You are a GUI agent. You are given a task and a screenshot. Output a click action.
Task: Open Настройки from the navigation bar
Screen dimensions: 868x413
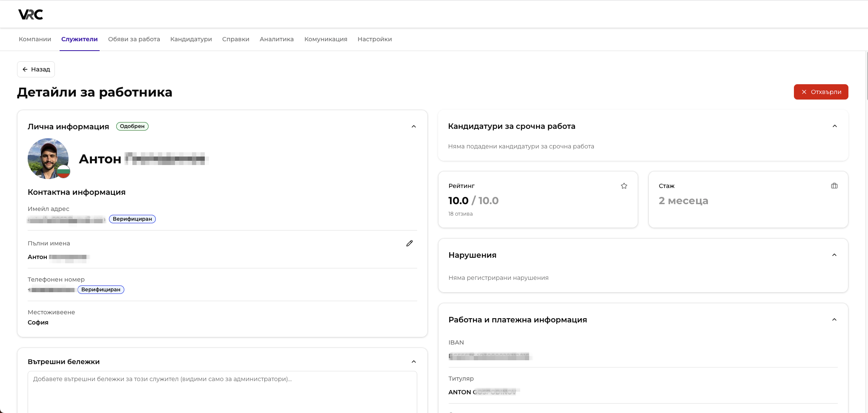tap(375, 39)
